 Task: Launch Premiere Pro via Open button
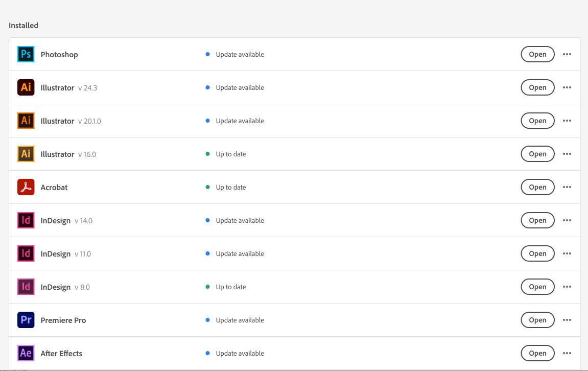tap(537, 320)
